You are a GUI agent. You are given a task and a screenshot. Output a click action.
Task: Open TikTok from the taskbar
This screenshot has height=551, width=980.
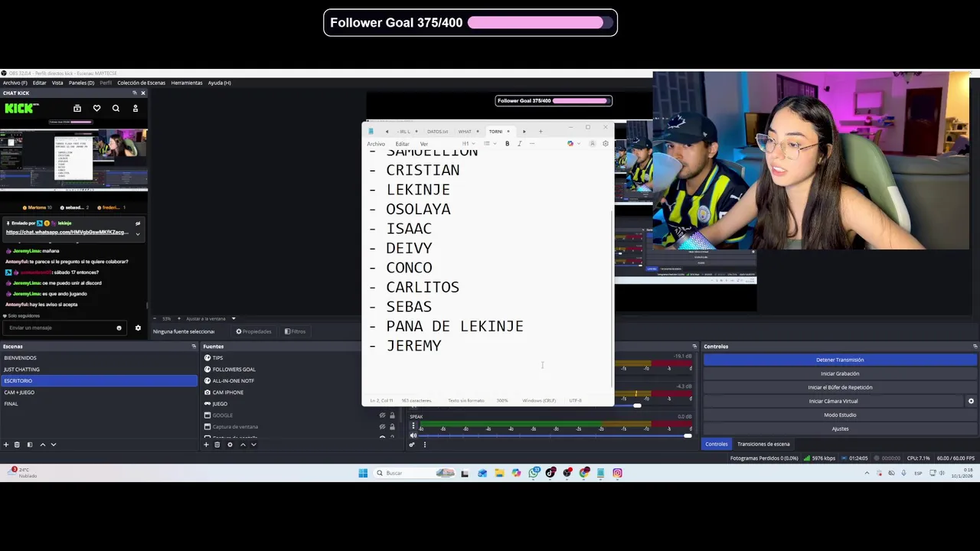tap(550, 473)
